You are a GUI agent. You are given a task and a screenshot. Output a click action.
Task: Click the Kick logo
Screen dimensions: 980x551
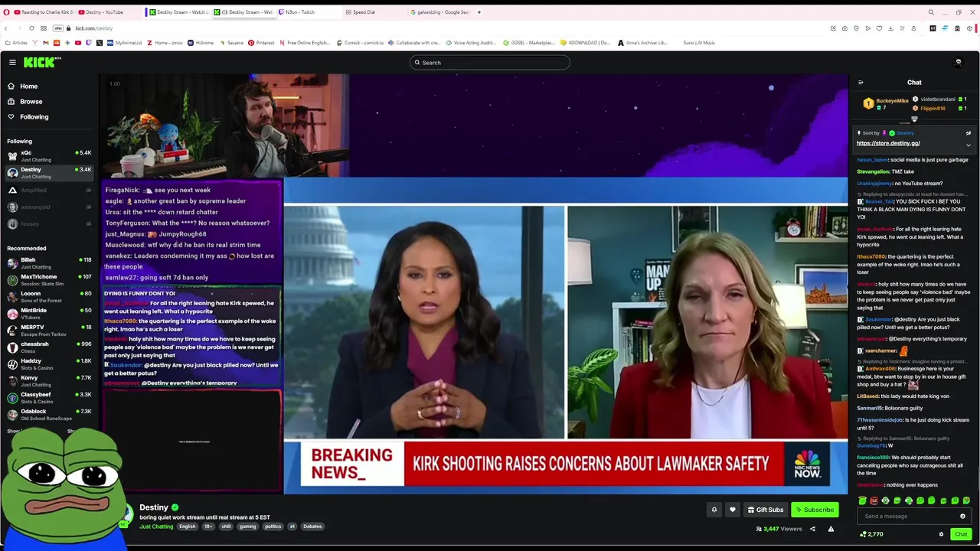point(41,62)
